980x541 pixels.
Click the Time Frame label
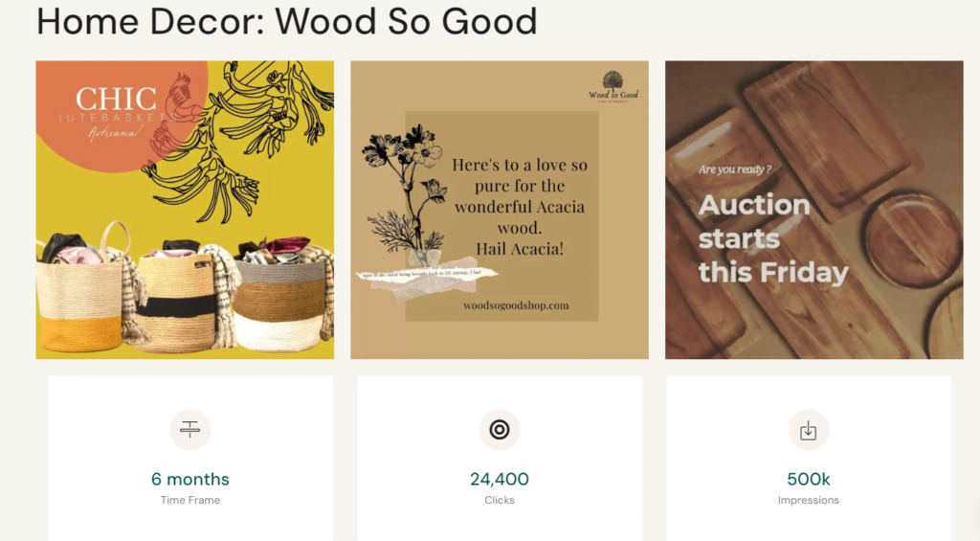(190, 500)
